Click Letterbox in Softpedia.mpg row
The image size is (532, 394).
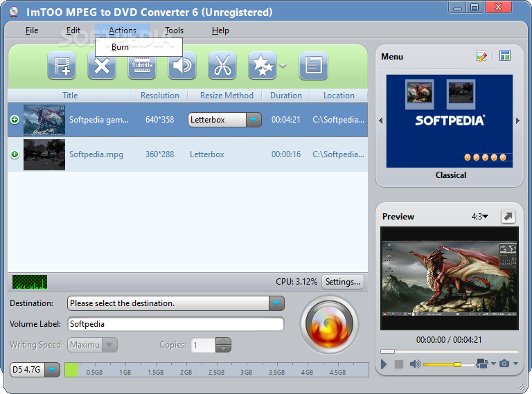click(x=207, y=154)
